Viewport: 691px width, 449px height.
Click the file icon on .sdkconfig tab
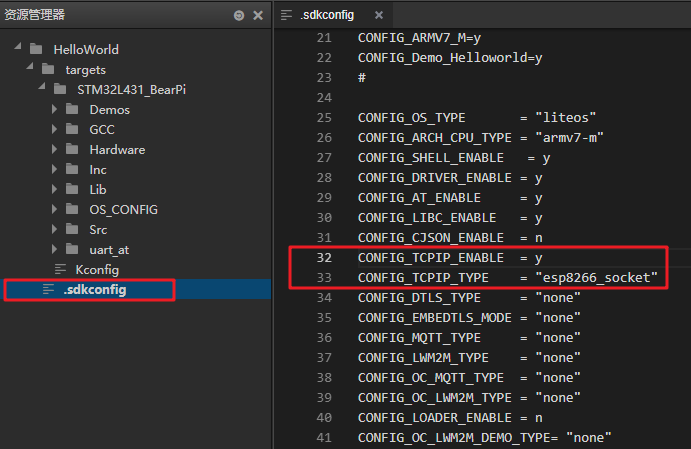pos(286,15)
